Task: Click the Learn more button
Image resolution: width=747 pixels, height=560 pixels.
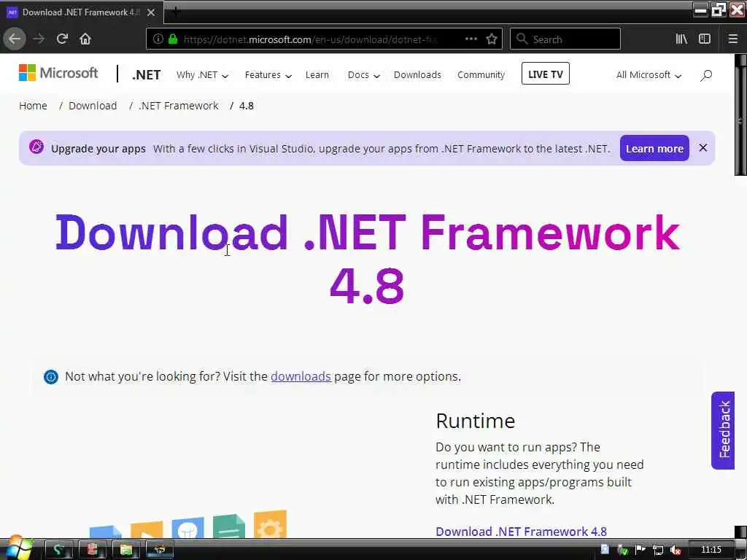Action: pyautogui.click(x=654, y=149)
